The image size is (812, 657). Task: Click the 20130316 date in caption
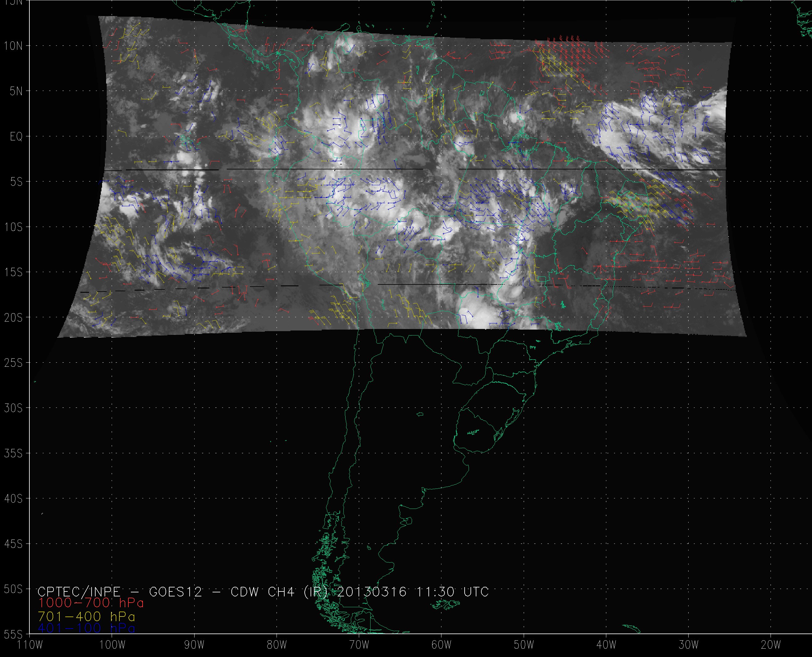[372, 591]
